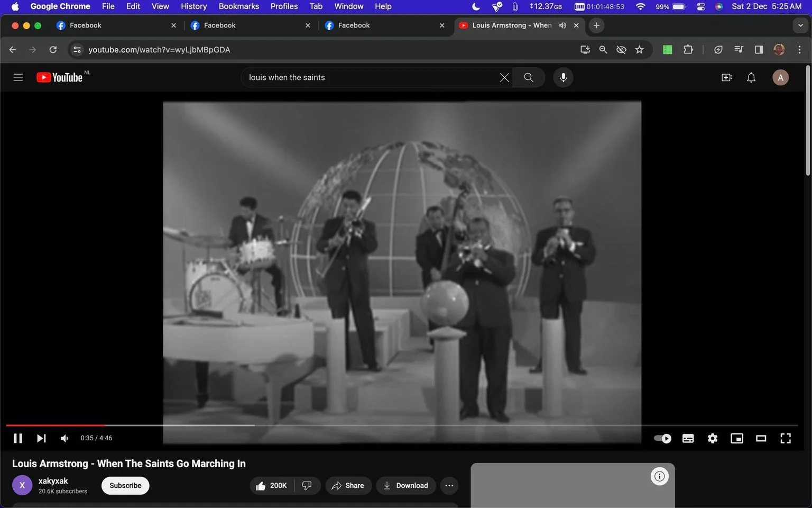Toggle Do Not Disturb moon icon
The width and height of the screenshot is (812, 508).
point(476,6)
